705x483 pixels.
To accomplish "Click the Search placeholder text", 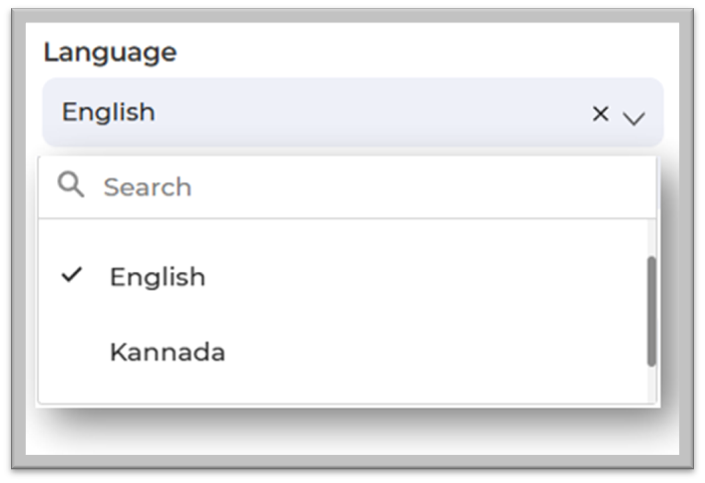I will point(147,187).
